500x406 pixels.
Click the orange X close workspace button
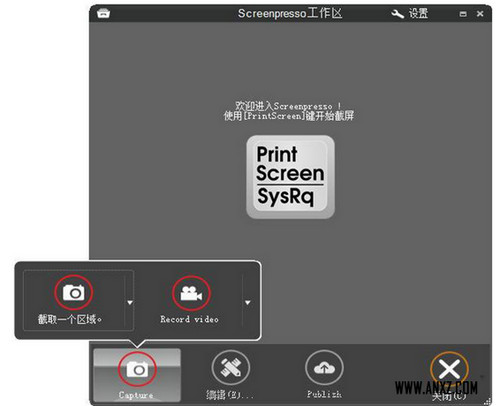point(449,370)
